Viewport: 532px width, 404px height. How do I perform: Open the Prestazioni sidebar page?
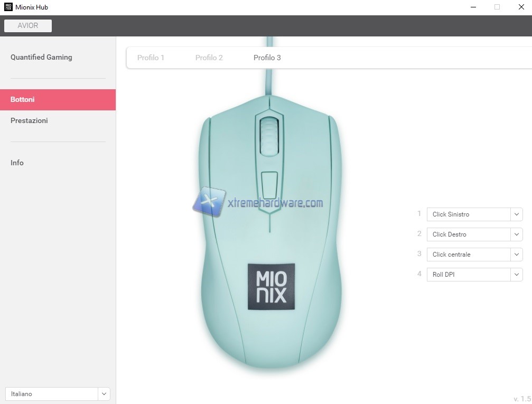tap(29, 120)
